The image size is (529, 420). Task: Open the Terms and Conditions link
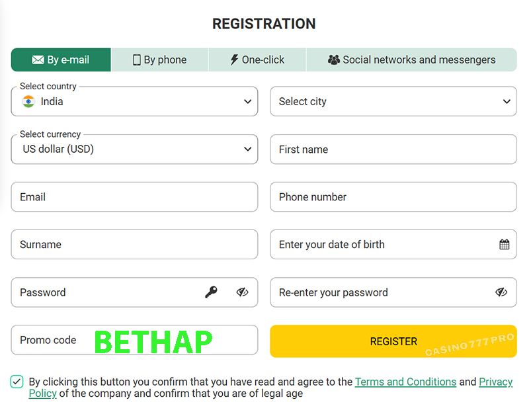click(405, 382)
